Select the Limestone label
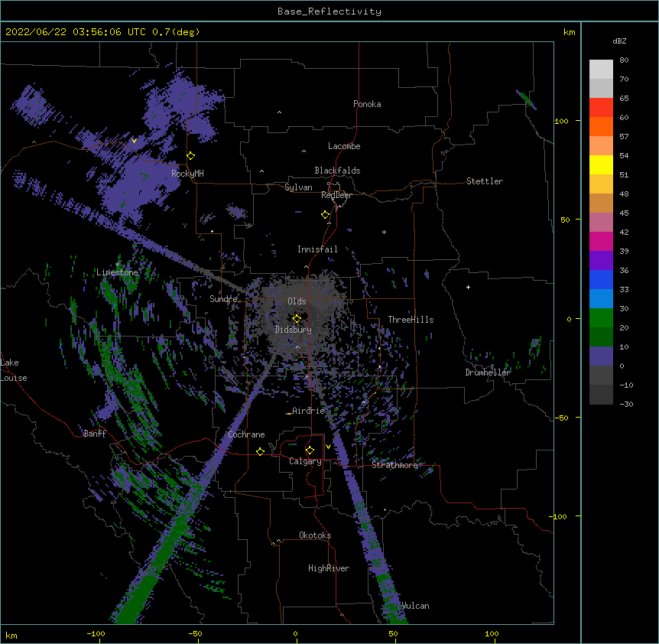The height and width of the screenshot is (644, 659). (117, 272)
